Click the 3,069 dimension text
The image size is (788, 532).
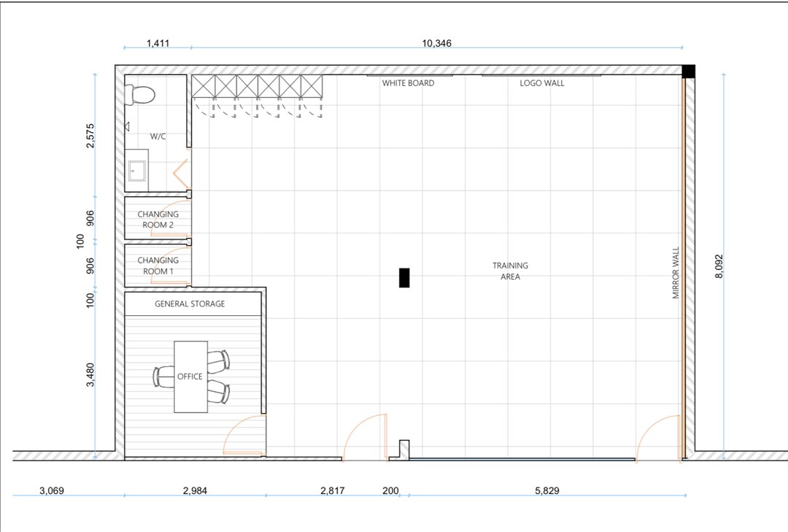[52, 490]
